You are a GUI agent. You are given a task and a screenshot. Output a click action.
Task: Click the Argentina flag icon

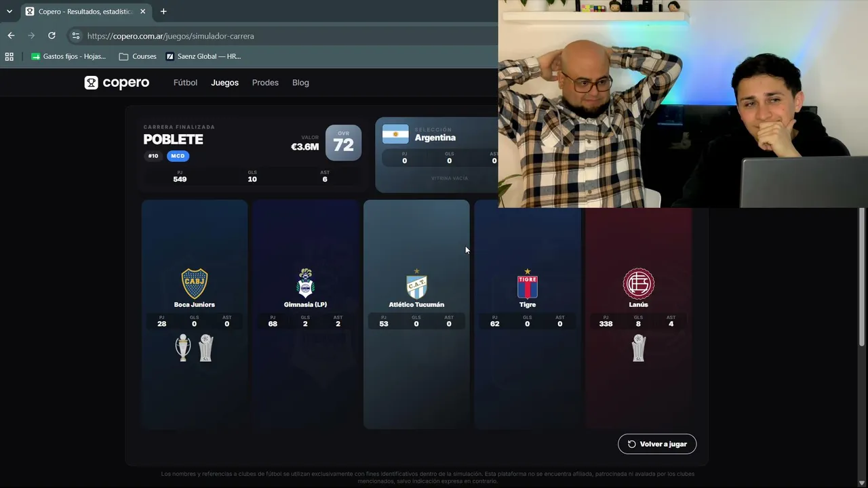click(395, 134)
